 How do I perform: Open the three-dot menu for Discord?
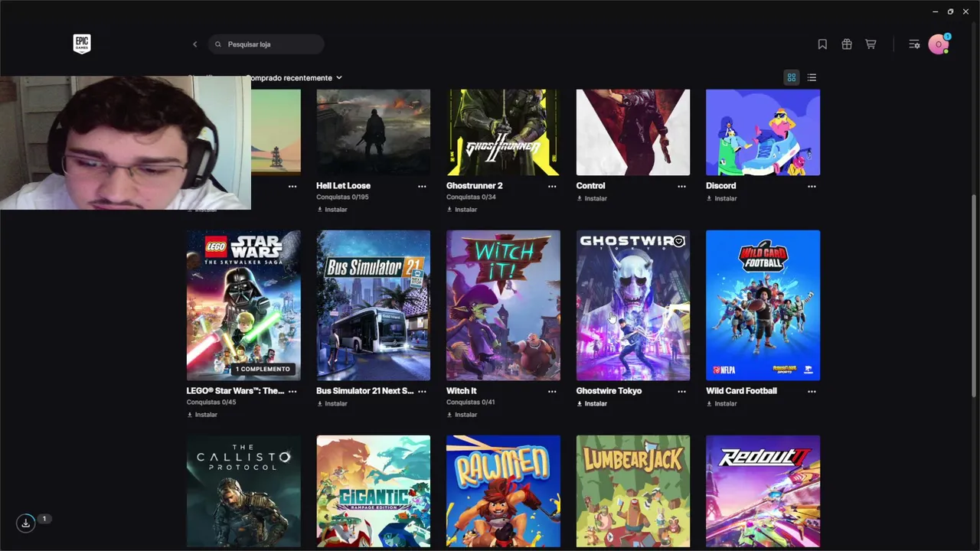(x=812, y=186)
